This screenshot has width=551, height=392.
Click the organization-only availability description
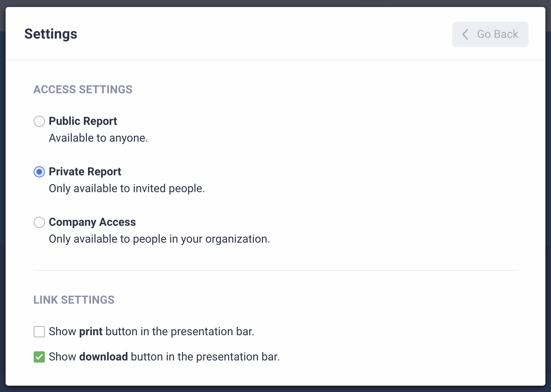tap(159, 239)
